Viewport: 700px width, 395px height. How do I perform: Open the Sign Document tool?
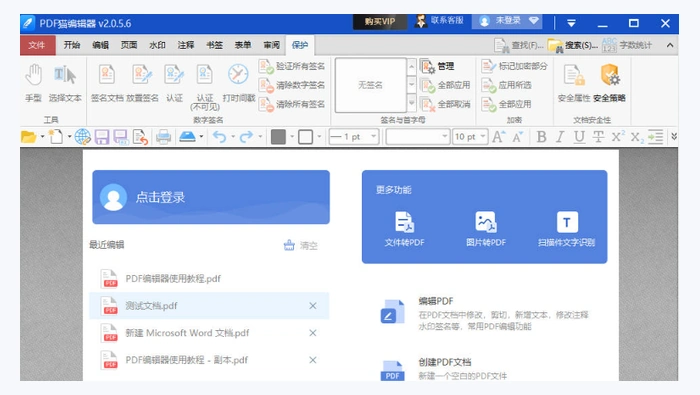click(107, 83)
